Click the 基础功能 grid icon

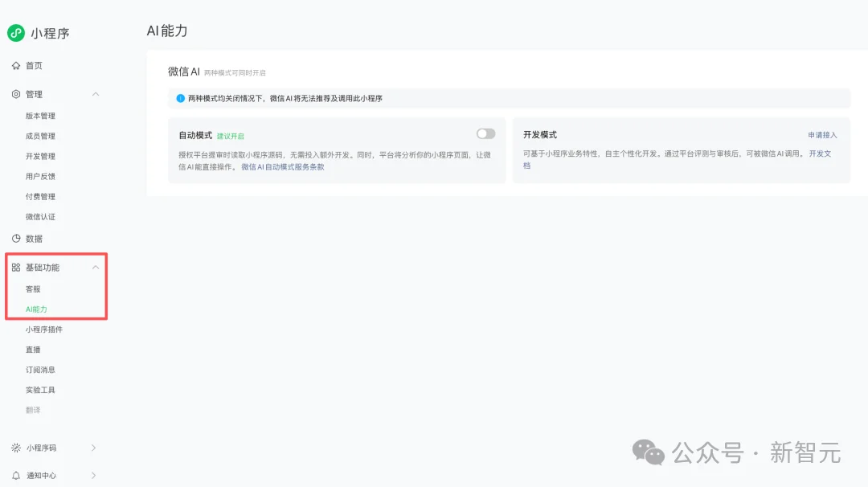(x=16, y=268)
